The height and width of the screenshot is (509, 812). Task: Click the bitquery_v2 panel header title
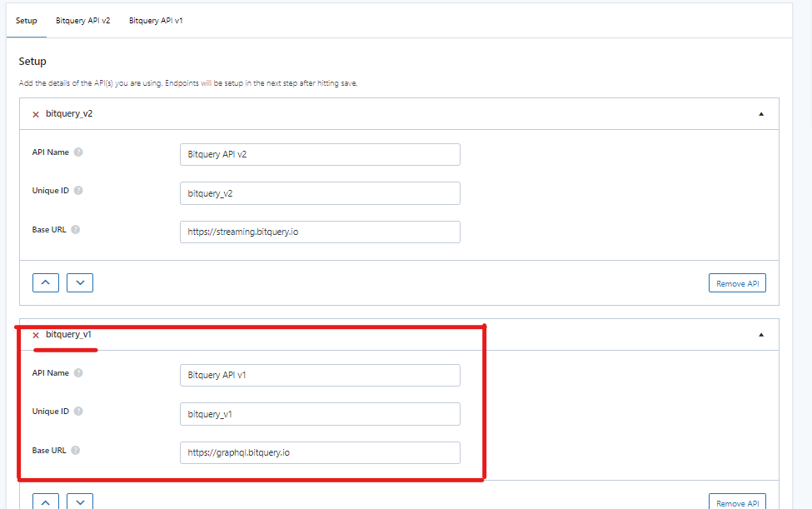69,114
